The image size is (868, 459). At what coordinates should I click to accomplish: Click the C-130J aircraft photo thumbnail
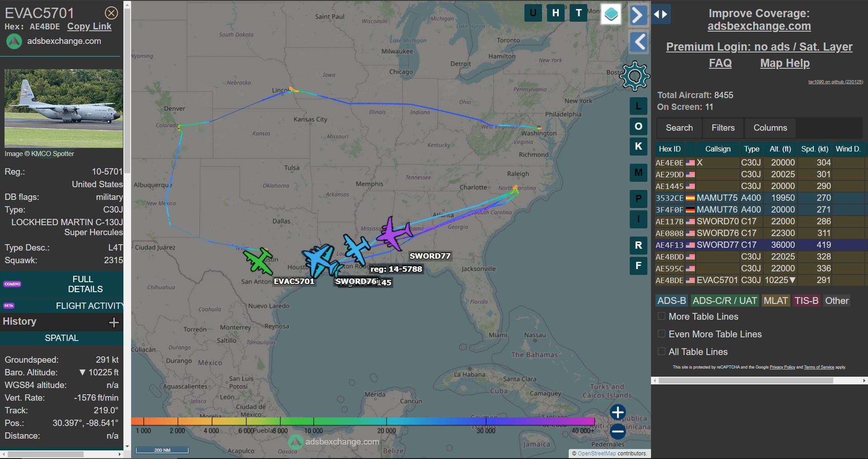click(x=64, y=109)
